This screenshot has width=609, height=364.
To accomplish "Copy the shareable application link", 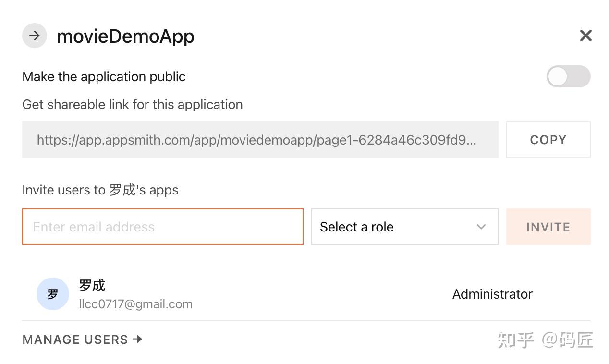I will (x=548, y=139).
